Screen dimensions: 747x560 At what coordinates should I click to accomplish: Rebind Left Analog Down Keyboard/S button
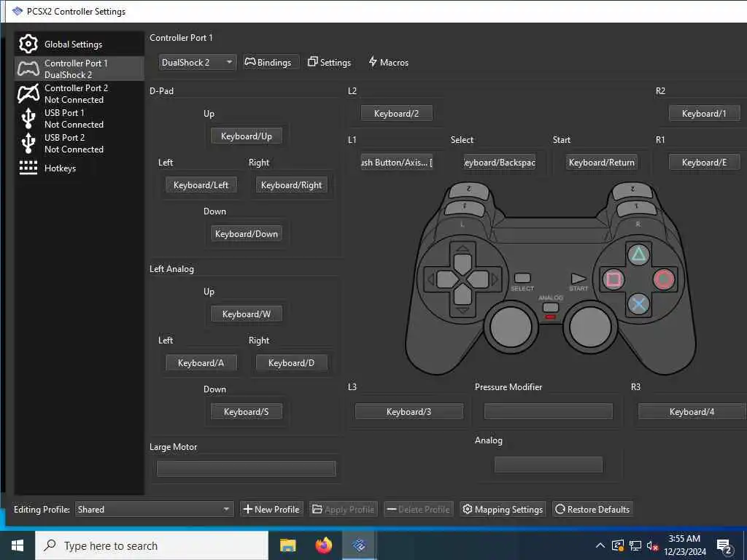point(247,411)
